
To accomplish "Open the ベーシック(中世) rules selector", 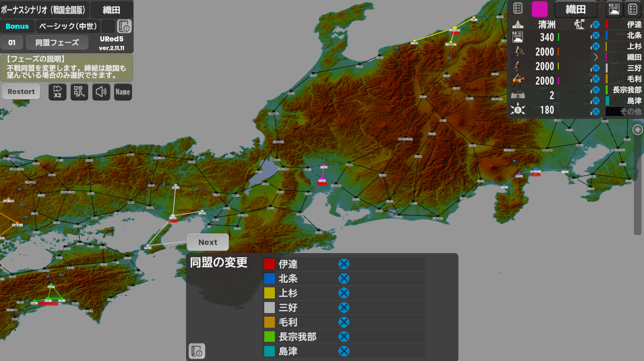I will click(68, 26).
